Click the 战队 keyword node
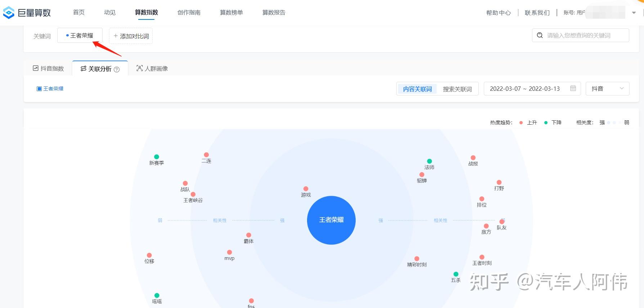Viewport: 644px width, 308px height. pos(185,183)
